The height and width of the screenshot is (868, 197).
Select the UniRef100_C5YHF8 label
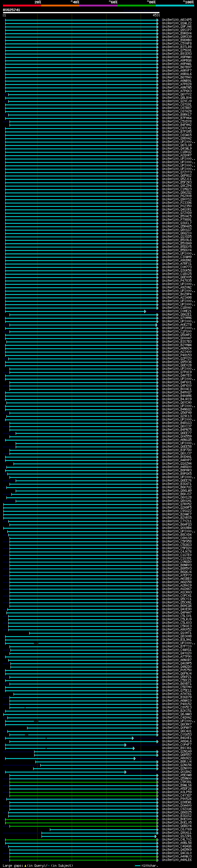(177, 43)
